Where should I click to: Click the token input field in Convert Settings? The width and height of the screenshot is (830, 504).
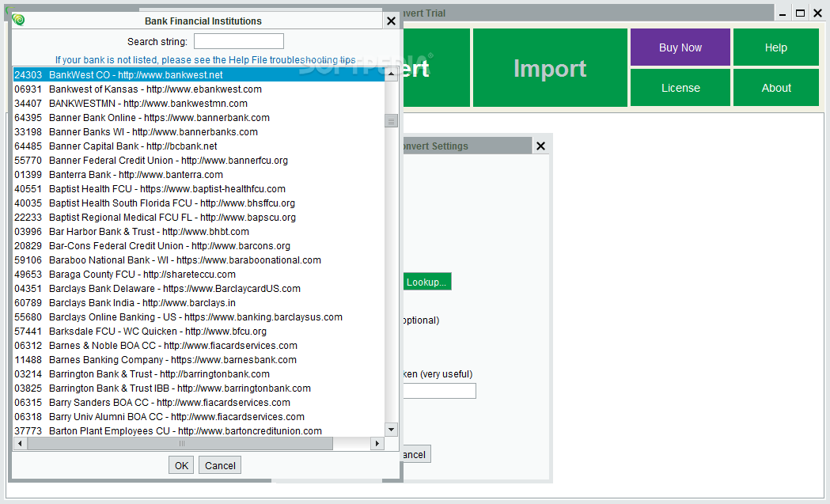click(x=439, y=391)
